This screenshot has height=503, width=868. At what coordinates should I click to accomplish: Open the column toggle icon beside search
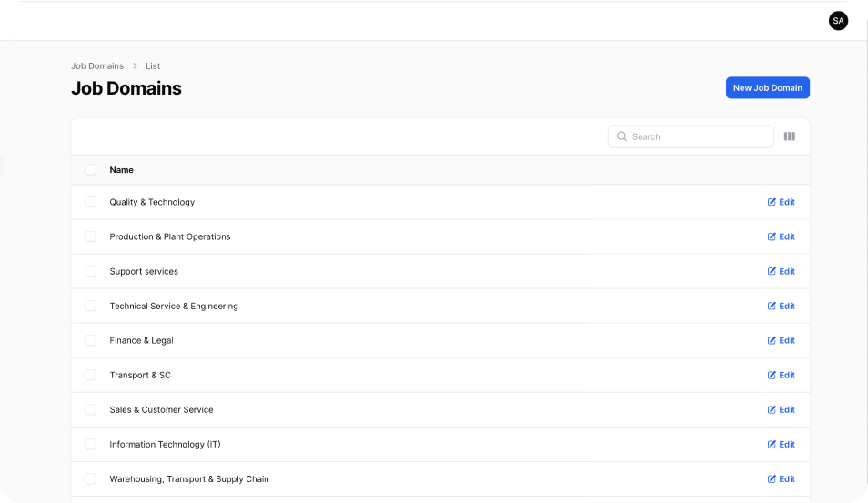pos(790,136)
